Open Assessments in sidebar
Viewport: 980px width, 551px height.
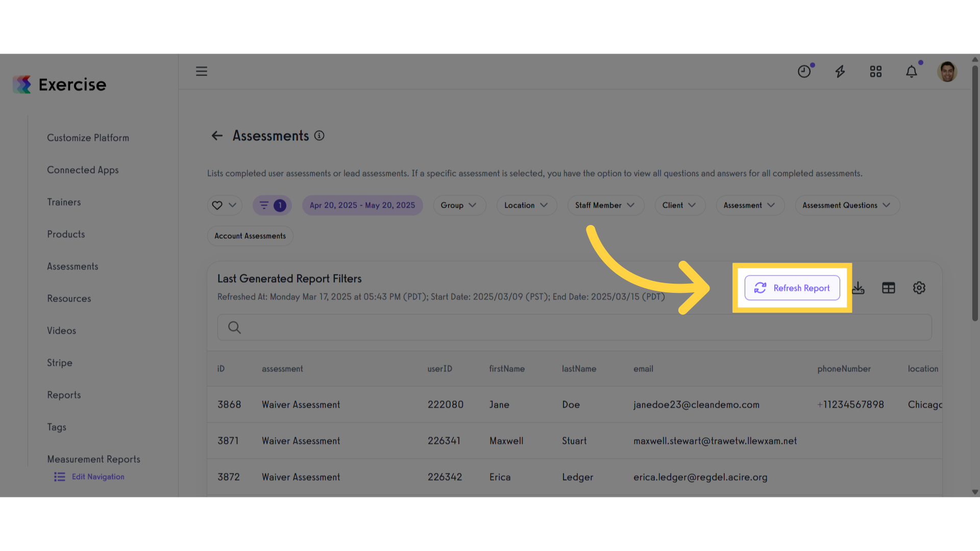coord(72,266)
